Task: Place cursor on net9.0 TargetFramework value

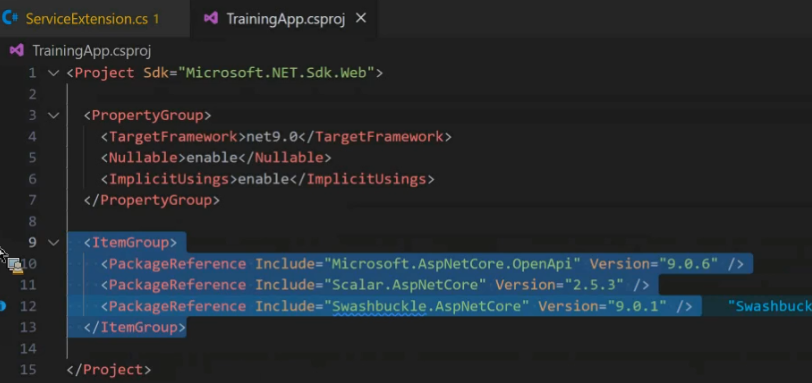Action: click(272, 137)
